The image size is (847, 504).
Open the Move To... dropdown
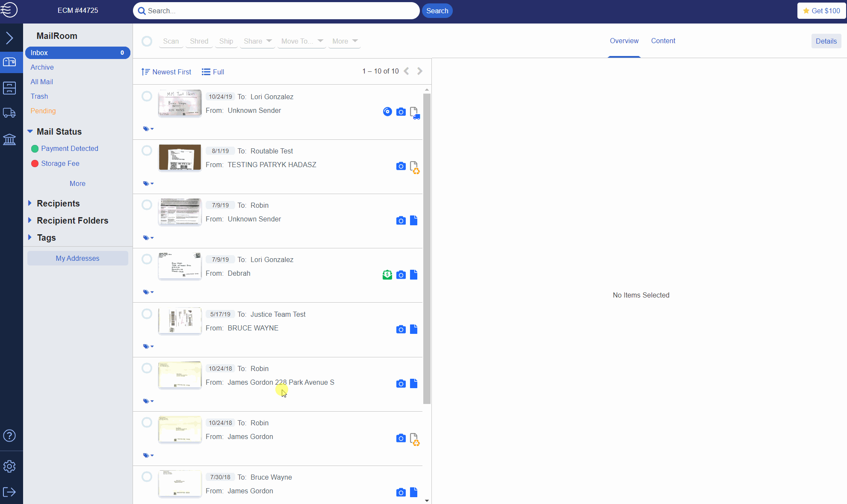[x=302, y=41]
